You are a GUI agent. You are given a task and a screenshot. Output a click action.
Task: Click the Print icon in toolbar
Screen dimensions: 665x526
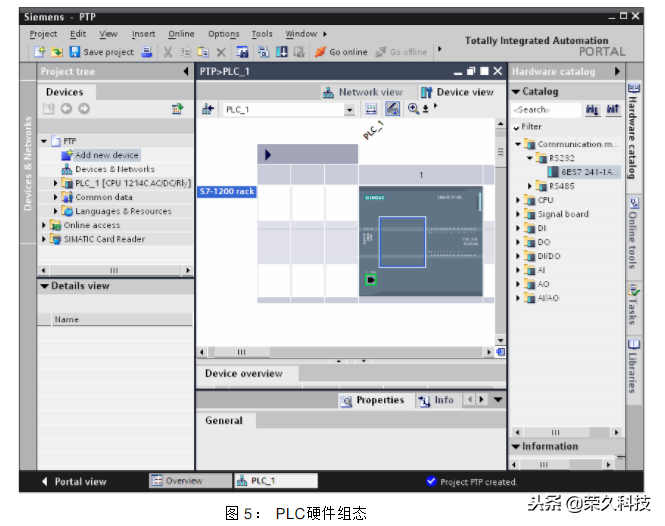(147, 52)
